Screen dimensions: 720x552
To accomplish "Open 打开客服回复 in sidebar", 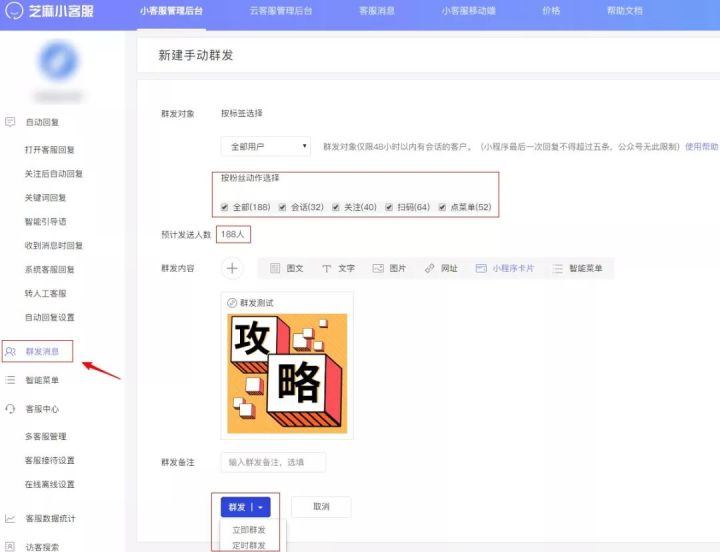I will (x=50, y=150).
